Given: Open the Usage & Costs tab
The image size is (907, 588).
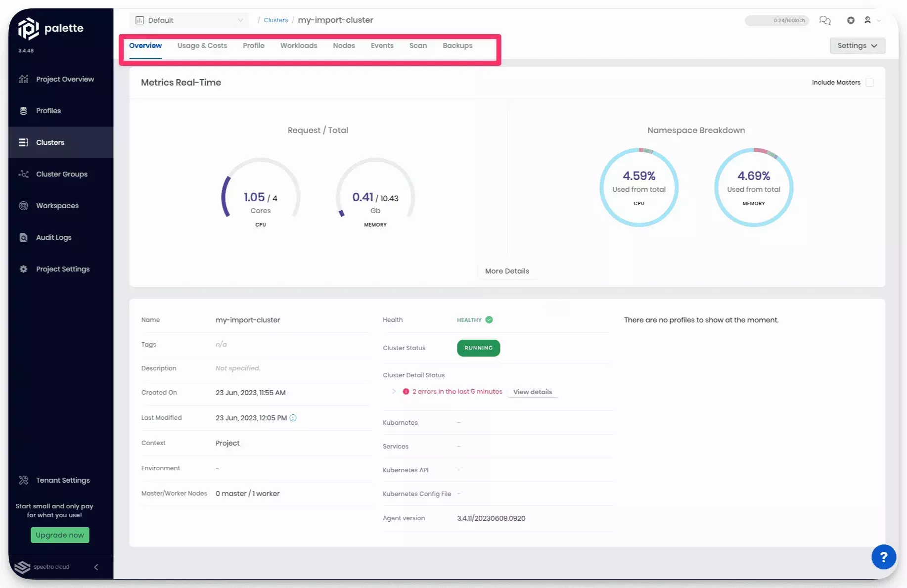Looking at the screenshot, I should point(202,45).
